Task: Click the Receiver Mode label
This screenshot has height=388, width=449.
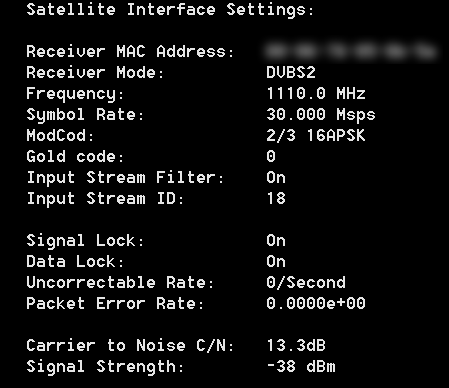Action: pos(95,72)
